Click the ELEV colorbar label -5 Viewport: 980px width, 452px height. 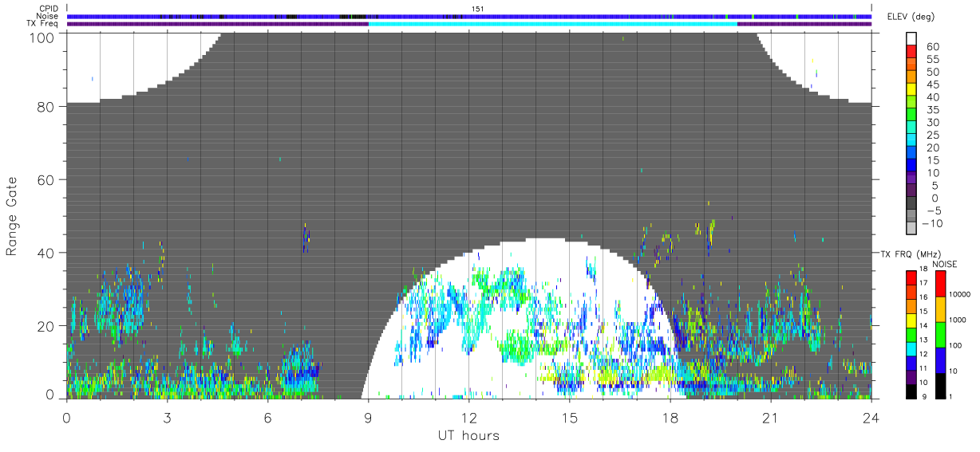tap(933, 211)
